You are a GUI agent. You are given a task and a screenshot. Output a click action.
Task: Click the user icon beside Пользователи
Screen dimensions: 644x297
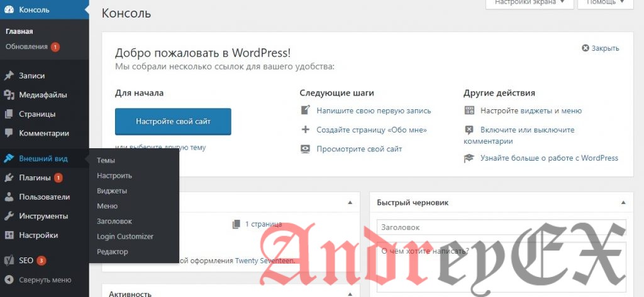(9, 197)
